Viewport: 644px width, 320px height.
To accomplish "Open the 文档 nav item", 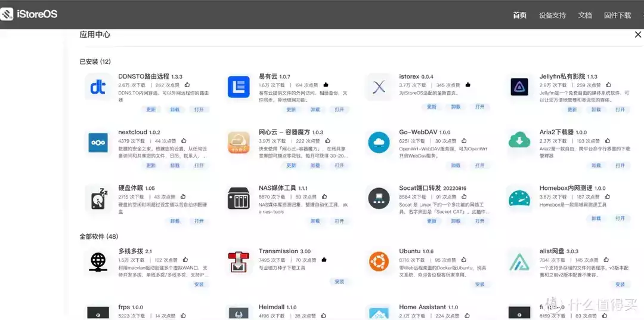I will (585, 15).
